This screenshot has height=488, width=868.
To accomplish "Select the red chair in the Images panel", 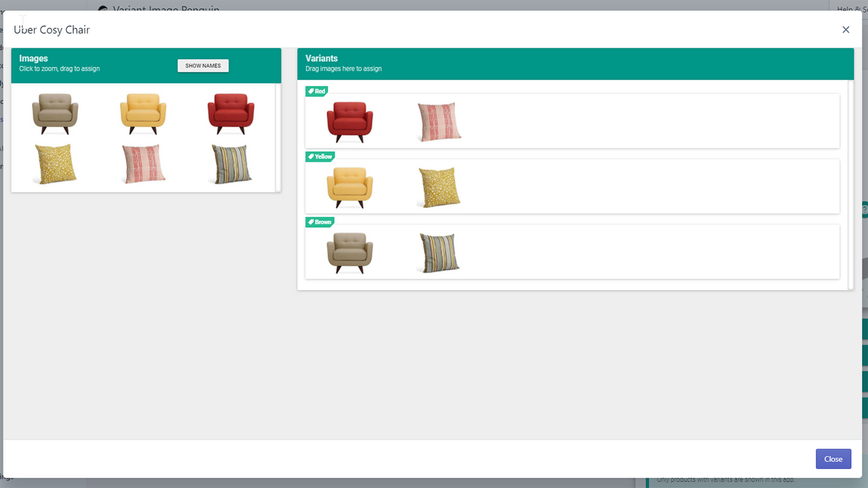I will [231, 113].
